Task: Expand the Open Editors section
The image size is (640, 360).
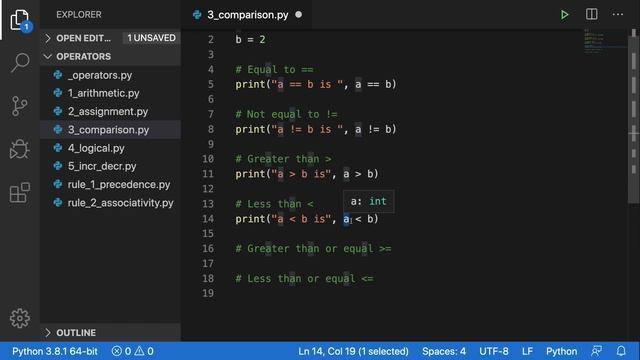Action: (110, 38)
